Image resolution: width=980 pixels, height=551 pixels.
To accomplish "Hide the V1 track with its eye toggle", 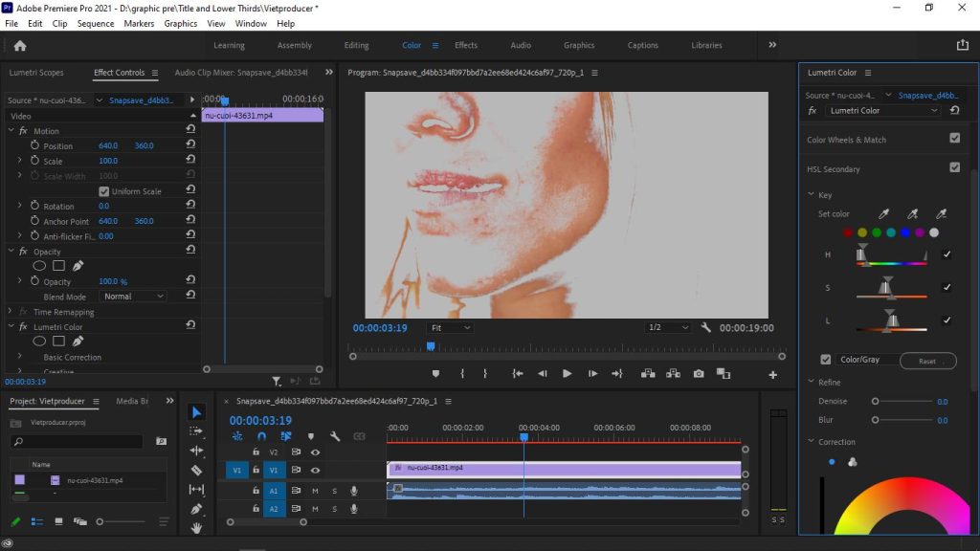I will coord(316,471).
